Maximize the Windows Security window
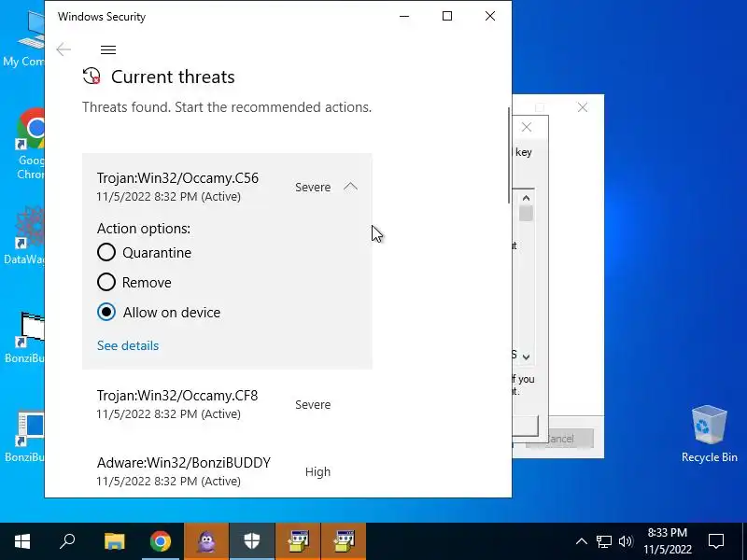Viewport: 747px width, 560px height. [x=447, y=16]
